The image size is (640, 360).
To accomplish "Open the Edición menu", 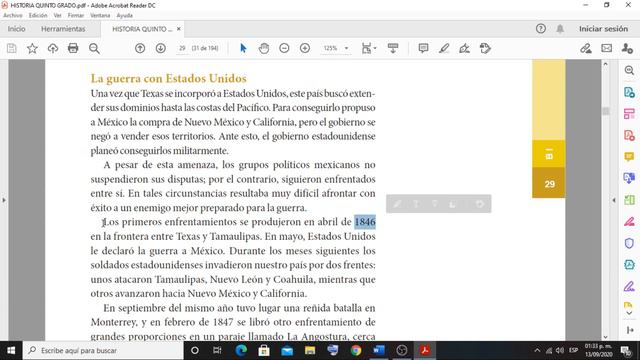I will pos(38,16).
